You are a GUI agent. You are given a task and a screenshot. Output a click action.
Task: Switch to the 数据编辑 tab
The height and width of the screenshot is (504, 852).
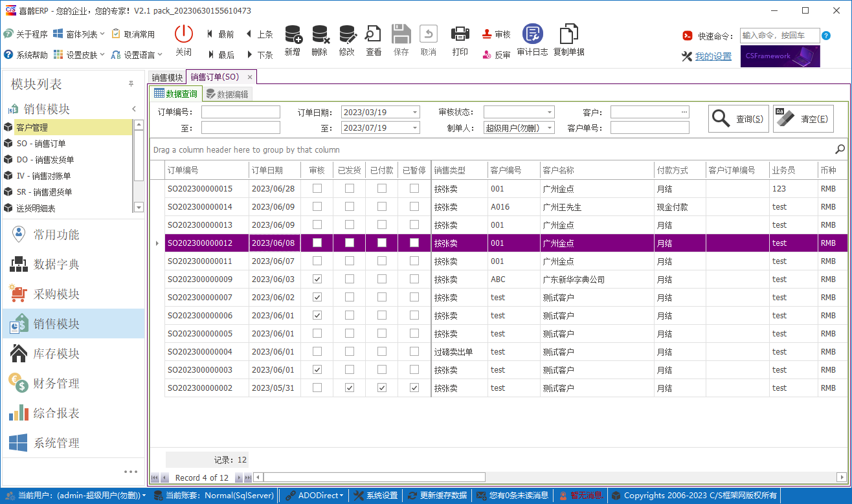click(228, 93)
